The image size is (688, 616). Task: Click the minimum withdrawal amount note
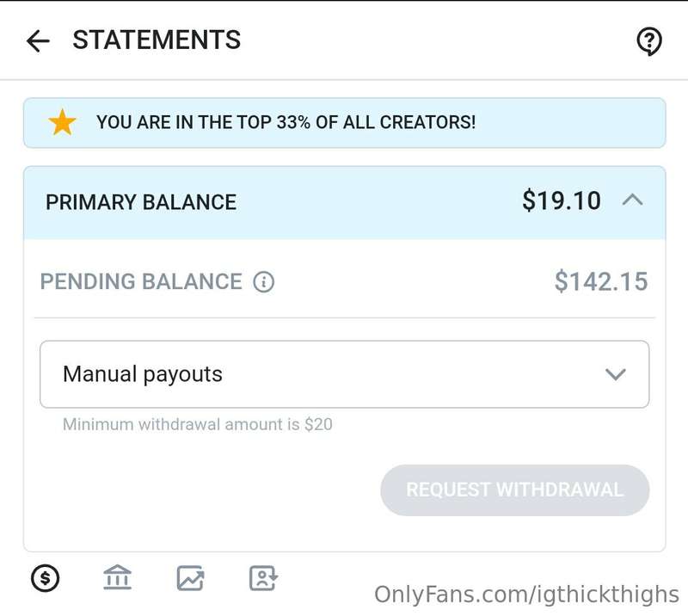click(x=198, y=424)
